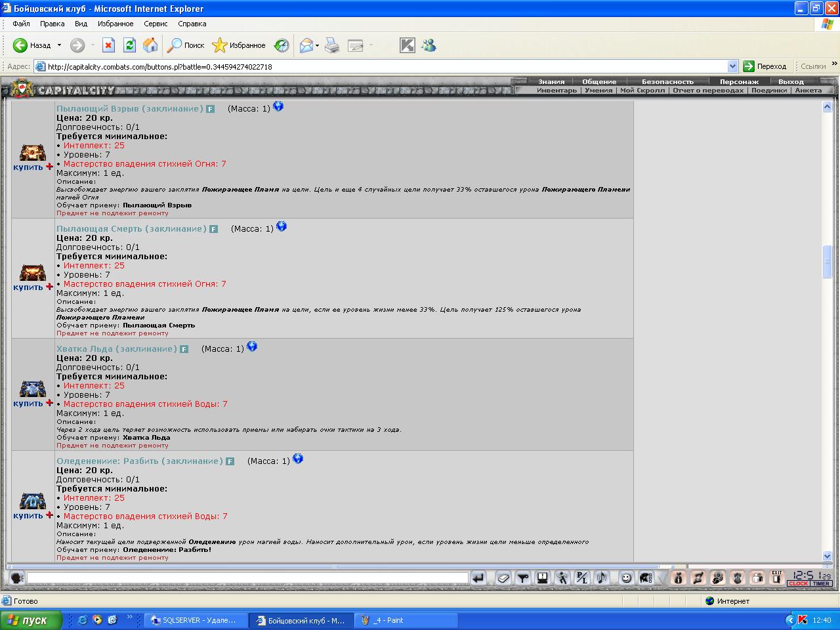
Task: Click купить for Оледенение: Разбить
Action: [x=28, y=516]
